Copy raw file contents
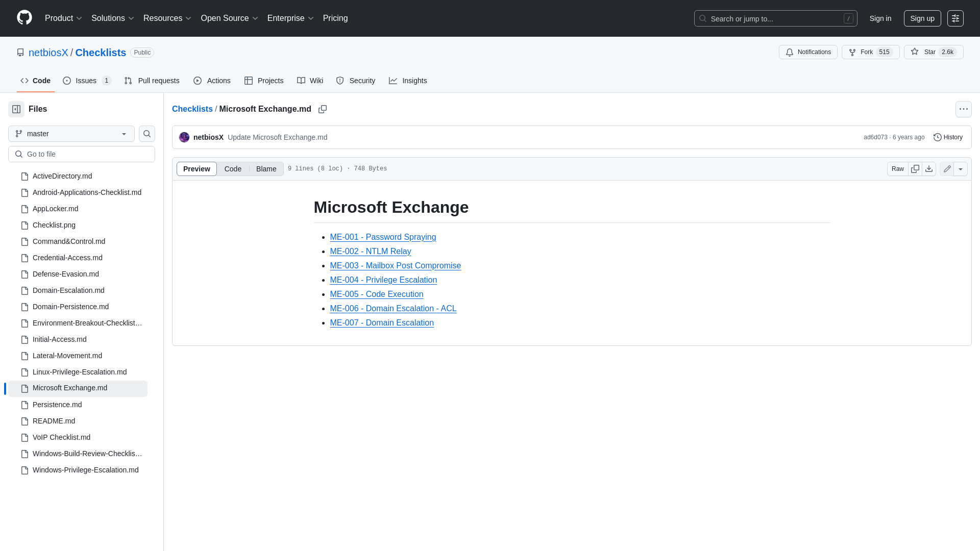 tap(915, 169)
